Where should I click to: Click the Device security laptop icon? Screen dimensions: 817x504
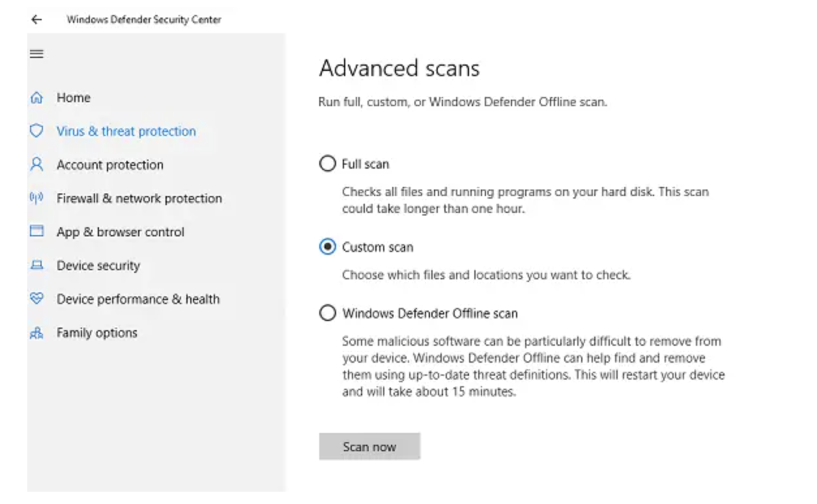pos(36,265)
